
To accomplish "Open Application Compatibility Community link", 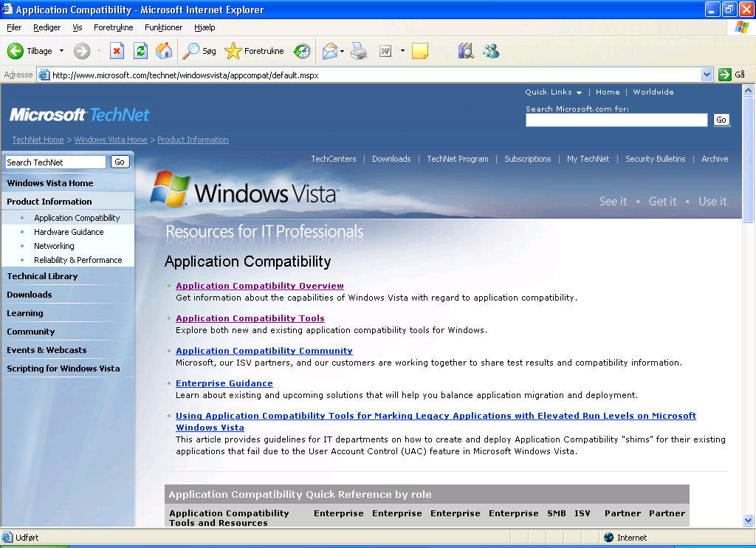I will 264,351.
